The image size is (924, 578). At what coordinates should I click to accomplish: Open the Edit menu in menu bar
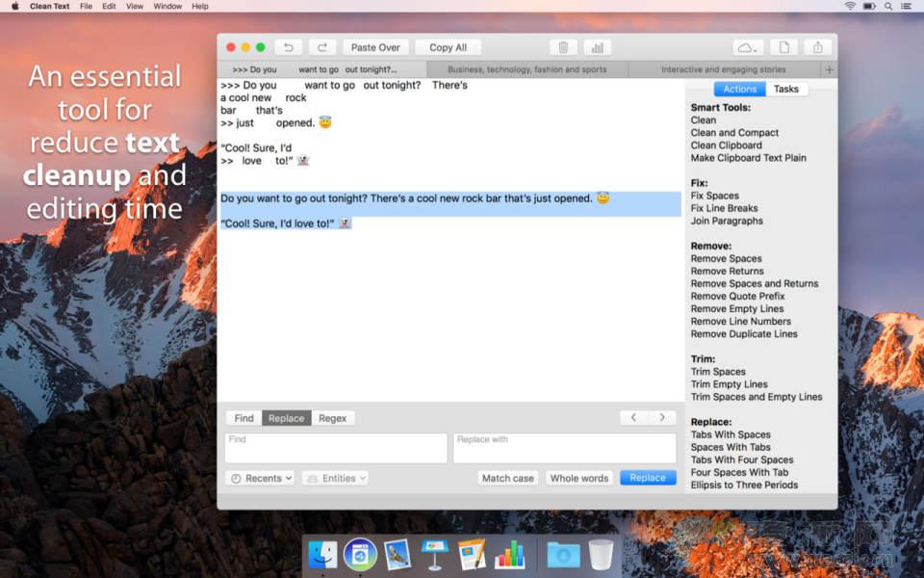coord(109,6)
